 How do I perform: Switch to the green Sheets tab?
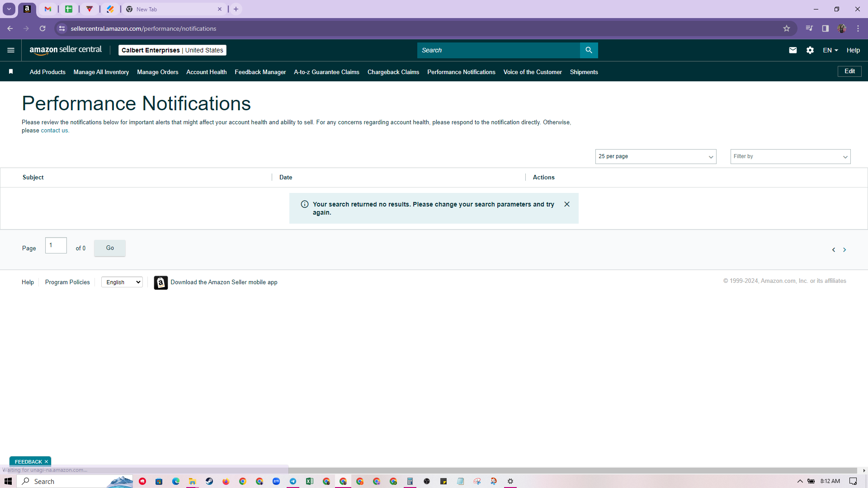[x=69, y=9]
